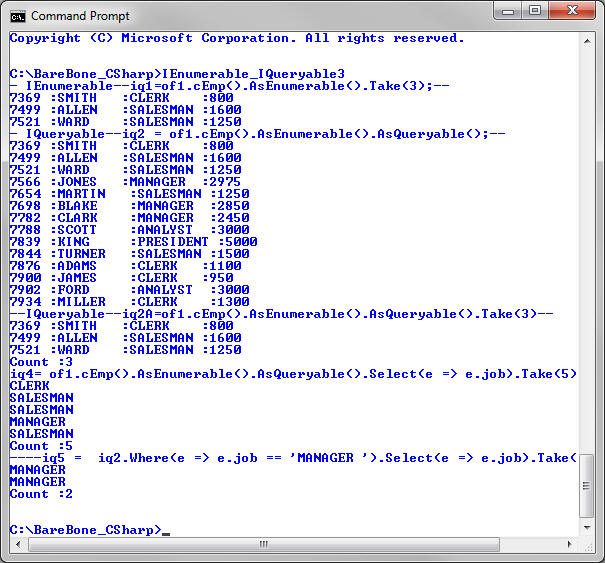Click the blinking cursor after C:\BareBone_CSharp> prompt
Image resolution: width=605 pixels, height=563 pixels.
pos(165,530)
